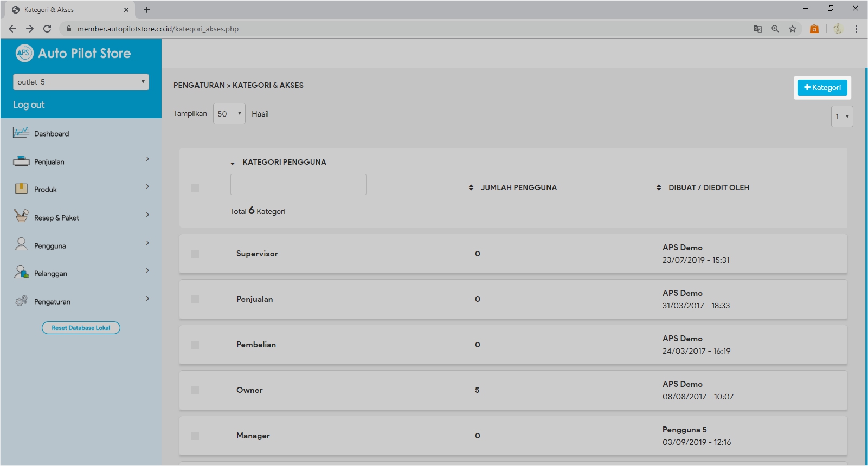Open the Tampilkan 50 results dropdown
868x466 pixels.
(x=229, y=114)
